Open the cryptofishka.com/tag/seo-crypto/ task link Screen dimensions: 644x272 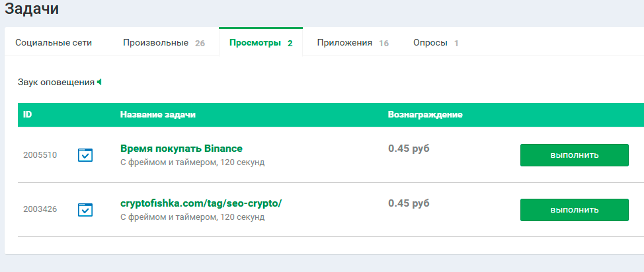pyautogui.click(x=201, y=203)
